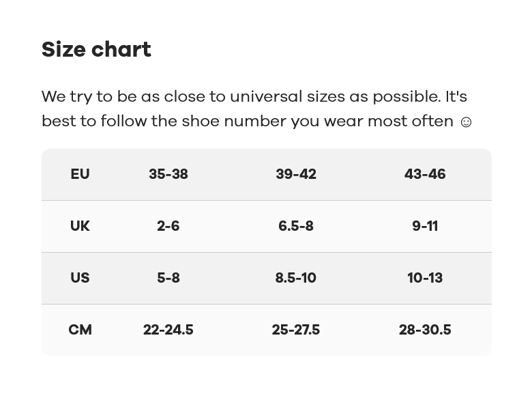Click US size range 5-8

click(x=168, y=278)
